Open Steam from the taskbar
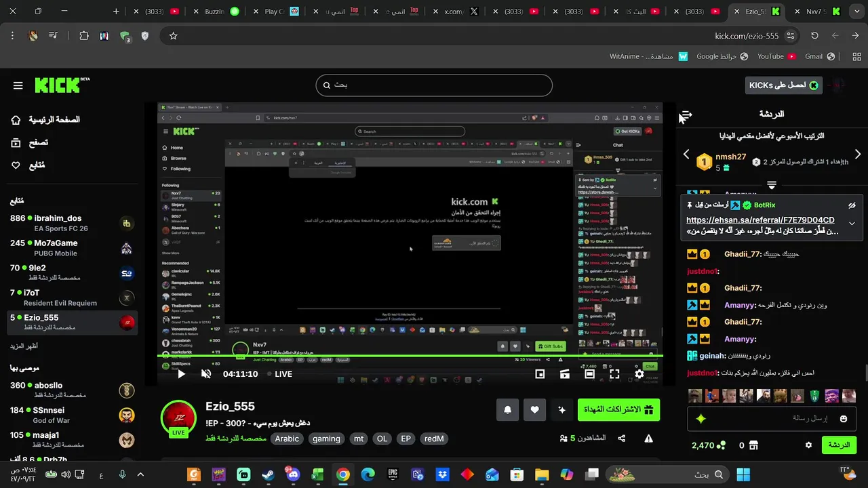 [x=269, y=474]
